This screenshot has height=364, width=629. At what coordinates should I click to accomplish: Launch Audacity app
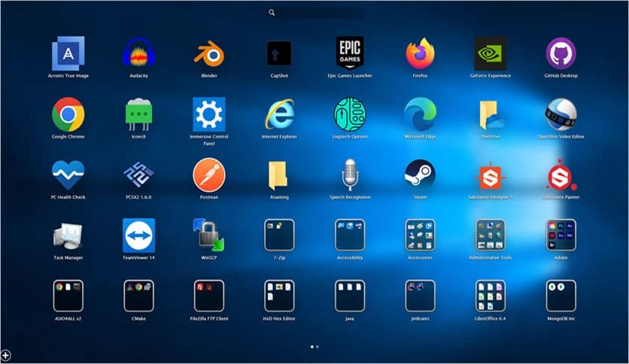pyautogui.click(x=138, y=53)
